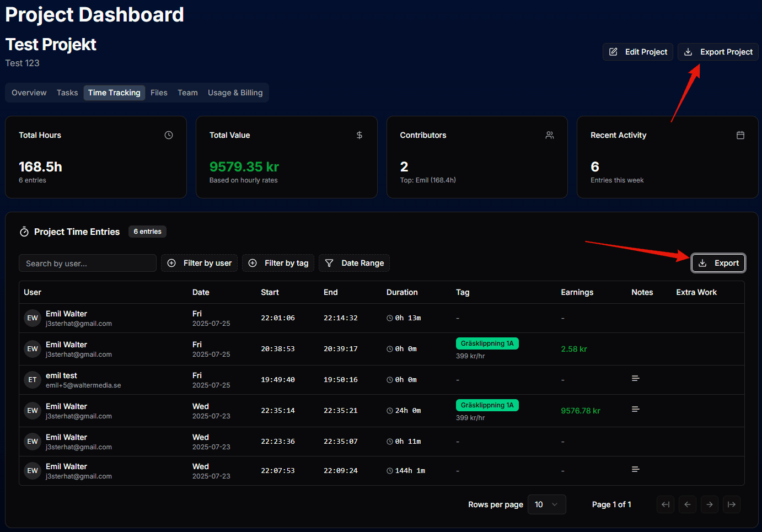Click the dollar icon on Total Value card
Image resolution: width=762 pixels, height=532 pixels.
pyautogui.click(x=359, y=135)
